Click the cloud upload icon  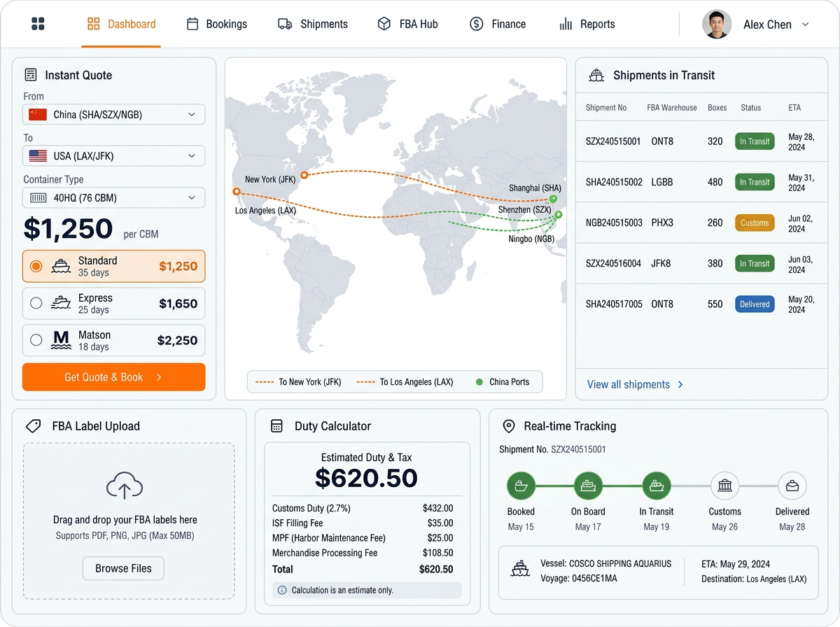tap(124, 486)
